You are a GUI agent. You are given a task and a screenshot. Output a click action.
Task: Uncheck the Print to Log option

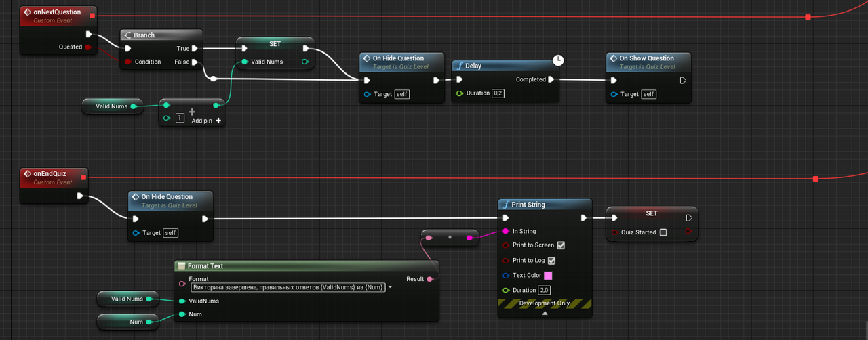(x=551, y=261)
